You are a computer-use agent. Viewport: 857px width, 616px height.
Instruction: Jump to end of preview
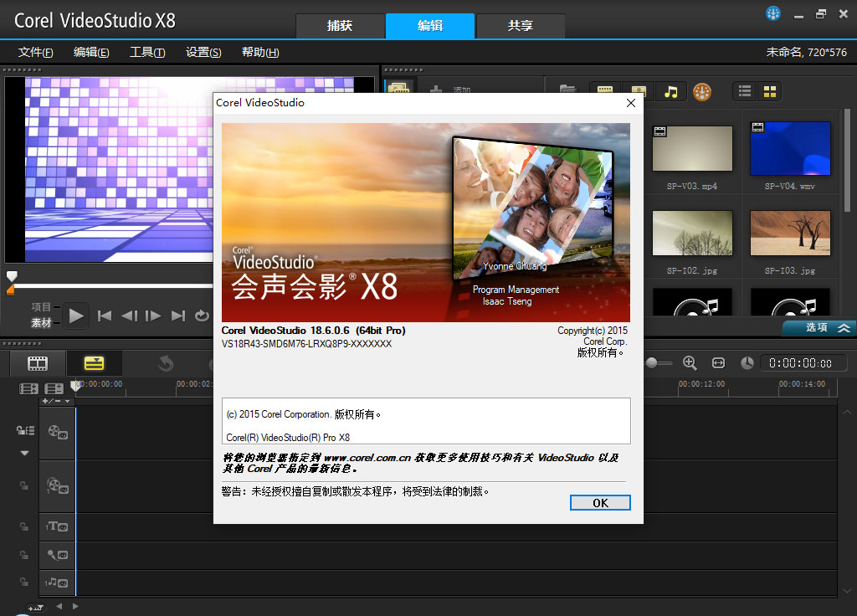(x=177, y=316)
